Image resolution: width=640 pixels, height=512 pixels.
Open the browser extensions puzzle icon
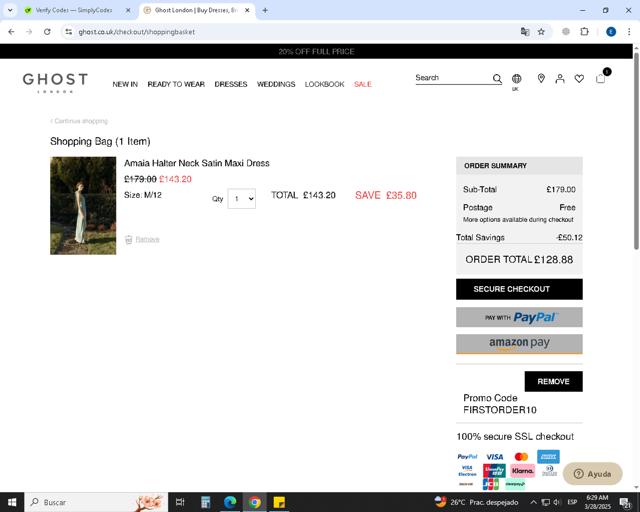584,32
